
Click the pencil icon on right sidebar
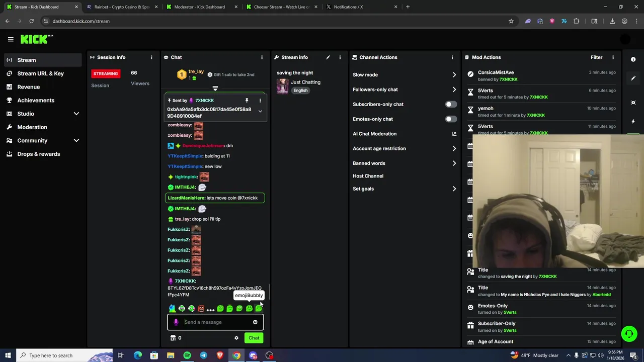(x=633, y=78)
